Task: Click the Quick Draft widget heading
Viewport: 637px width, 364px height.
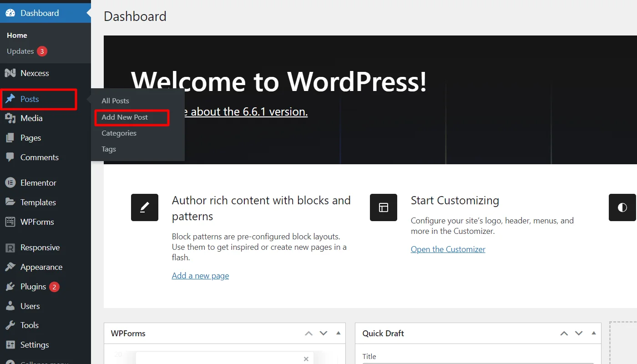Action: (x=383, y=334)
